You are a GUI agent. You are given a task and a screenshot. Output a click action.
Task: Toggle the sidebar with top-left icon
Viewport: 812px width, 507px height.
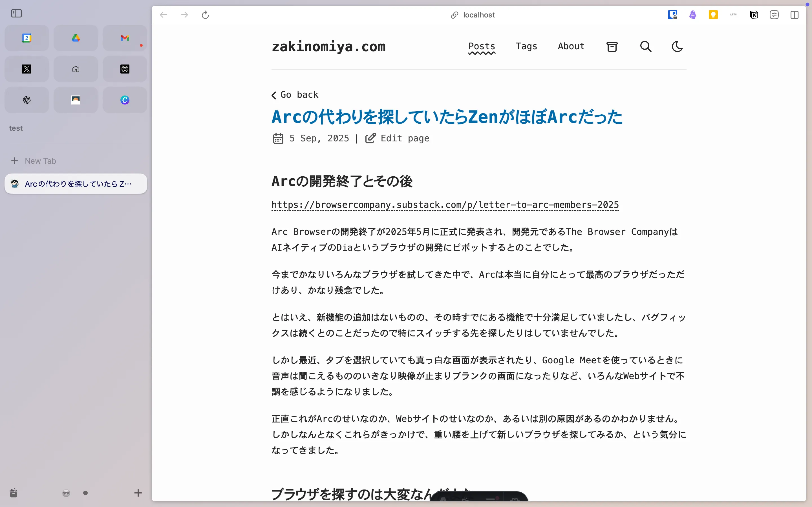(16, 14)
